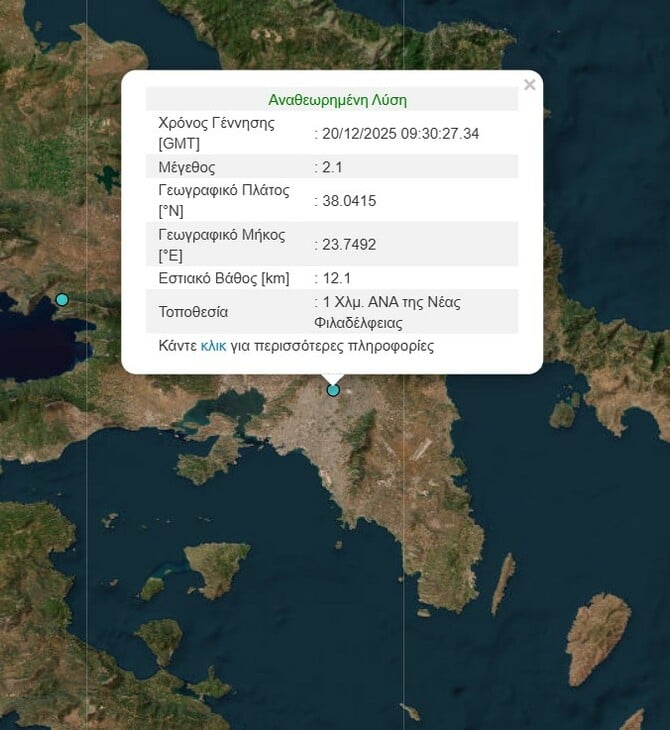Viewport: 670px width, 730px height.
Task: Click the origin time value '20/12/2025 09:30:27.34'
Action: tap(400, 134)
